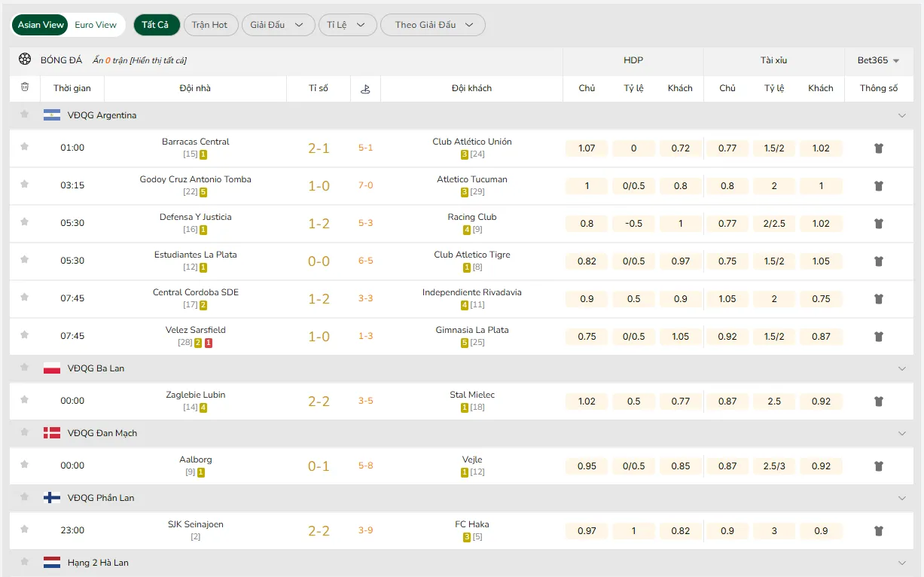Open jersey stats for Estudiantes La Plata match
Viewport: 924px width, 577px height.
(879, 261)
